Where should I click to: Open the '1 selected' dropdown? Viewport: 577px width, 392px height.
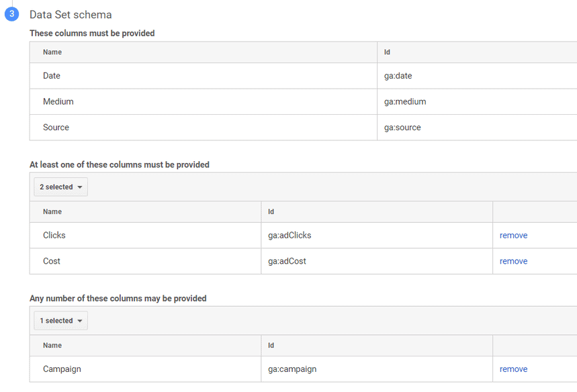[x=60, y=321]
